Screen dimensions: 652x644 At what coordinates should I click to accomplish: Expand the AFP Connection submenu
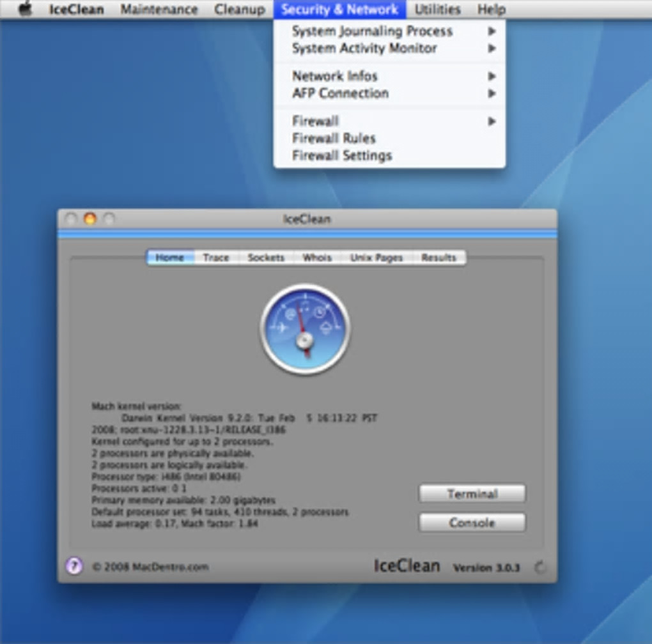coord(390,93)
